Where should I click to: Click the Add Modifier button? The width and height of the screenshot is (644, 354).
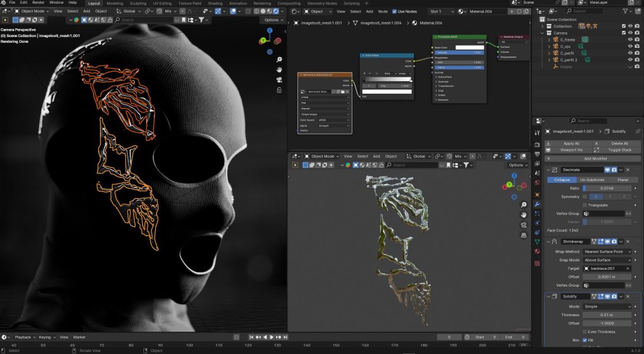592,158
